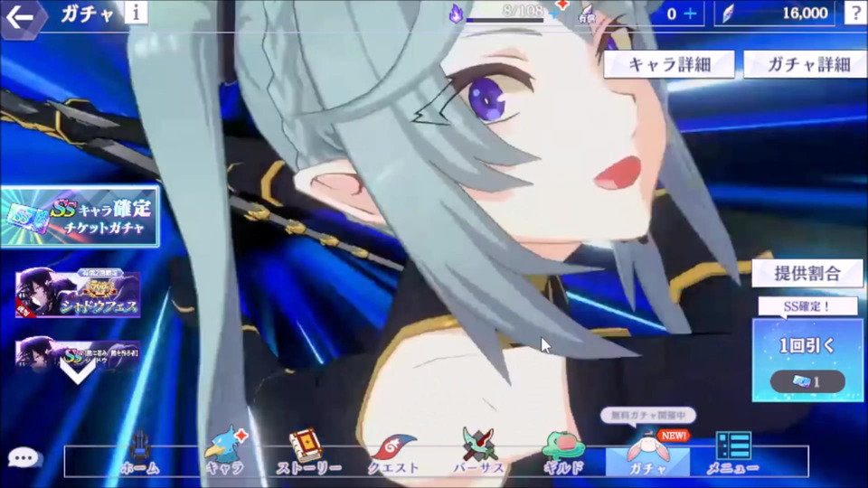Viewport: 868px width, 488px height.
Task: Tap the feather crystal currency icon
Action: tap(727, 14)
